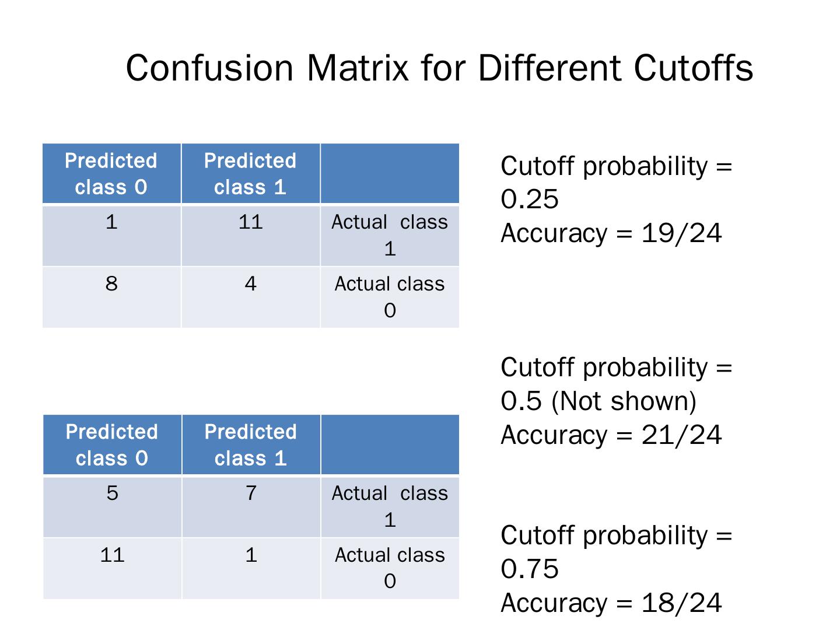Click the 'Accuracy = 18/24' text
Screen dimensions: 840x630
pyautogui.click(x=611, y=603)
